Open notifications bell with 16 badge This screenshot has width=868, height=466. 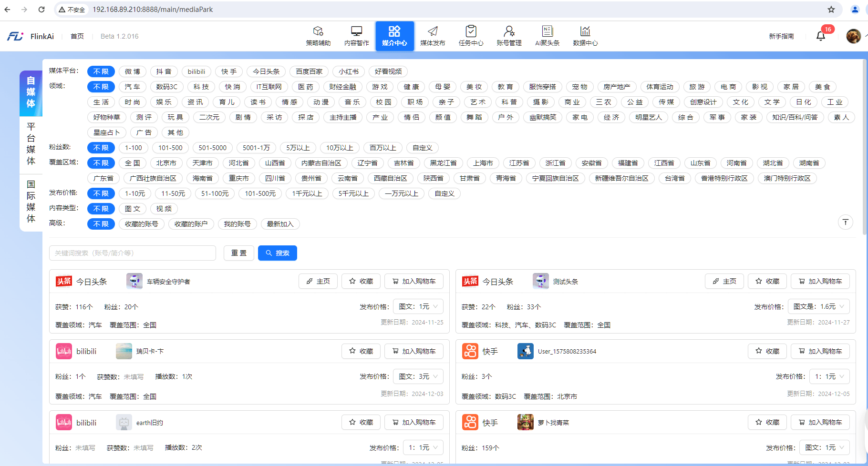[x=821, y=36]
